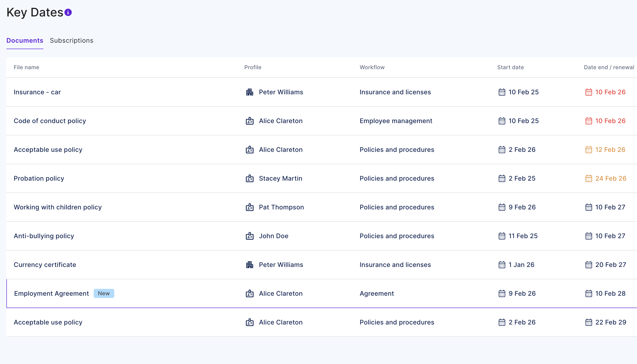Click the Workflow column header
Viewport: 637px width, 364px height.
(x=372, y=67)
